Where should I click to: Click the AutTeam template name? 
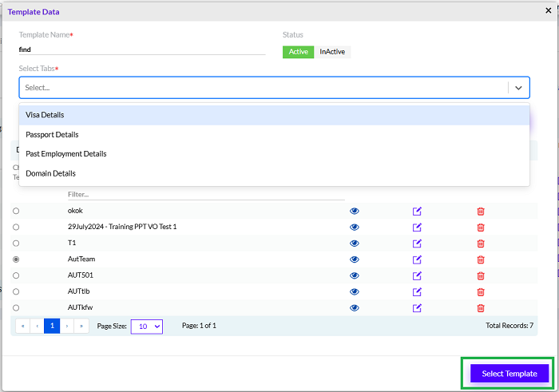coord(81,259)
